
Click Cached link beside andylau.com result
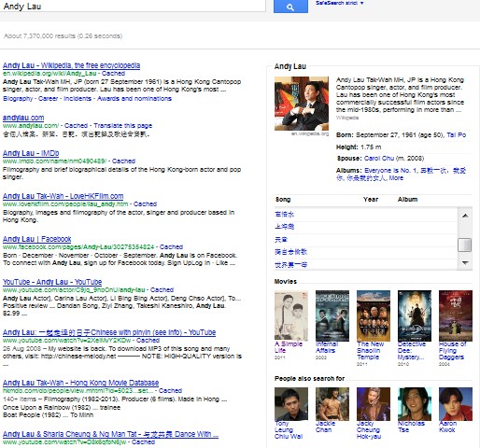click(76, 126)
